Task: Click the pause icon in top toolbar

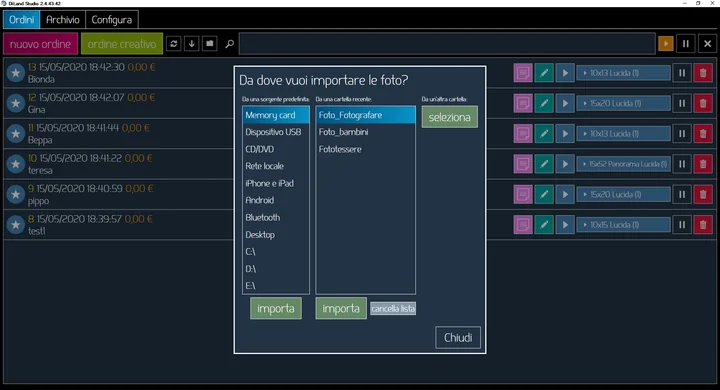Action: (x=686, y=44)
